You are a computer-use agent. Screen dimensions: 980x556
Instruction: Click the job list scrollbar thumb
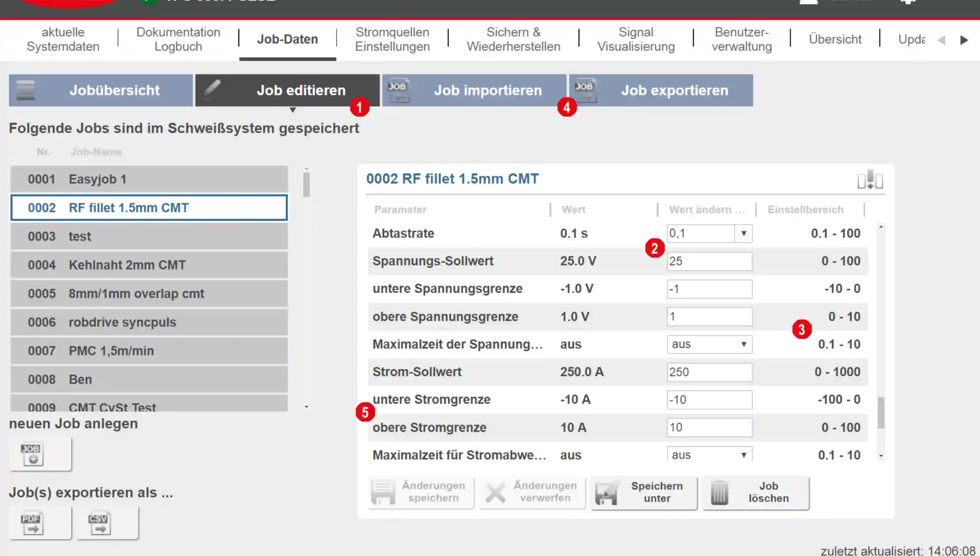306,184
